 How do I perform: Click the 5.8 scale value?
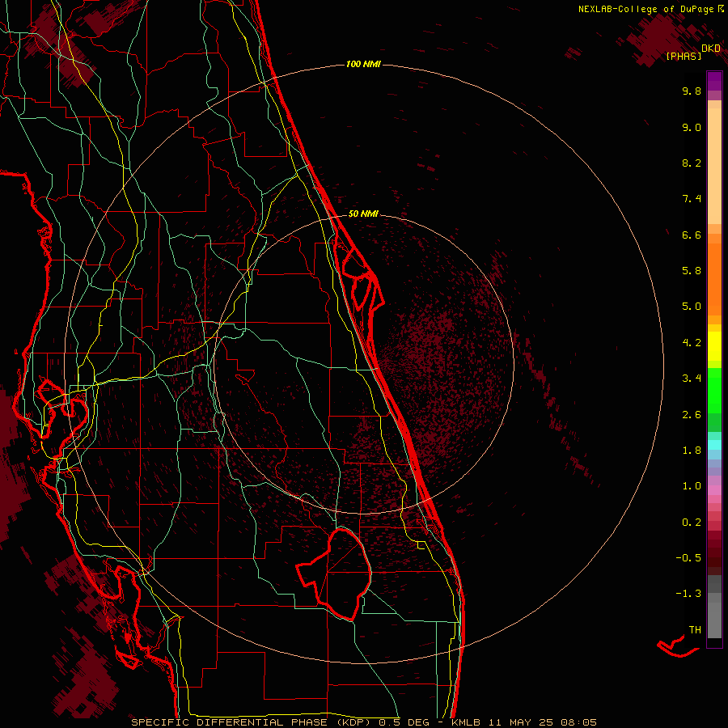coord(692,271)
